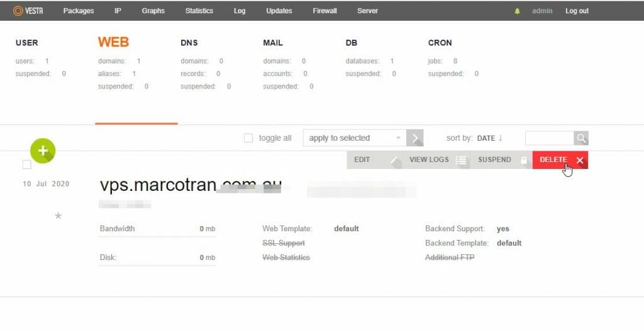Switch to the DB tab
Screen dimensions: 644x331
click(351, 43)
